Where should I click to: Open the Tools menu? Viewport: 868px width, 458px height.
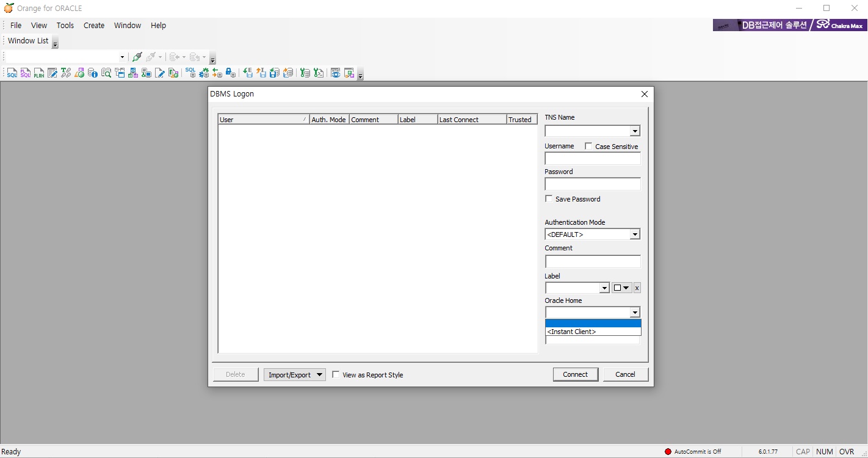click(65, 26)
